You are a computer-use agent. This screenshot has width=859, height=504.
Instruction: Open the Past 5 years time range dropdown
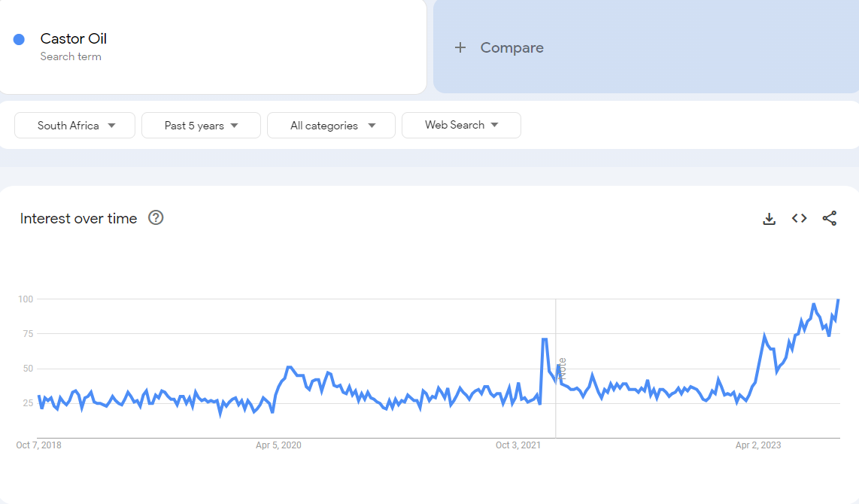(201, 126)
